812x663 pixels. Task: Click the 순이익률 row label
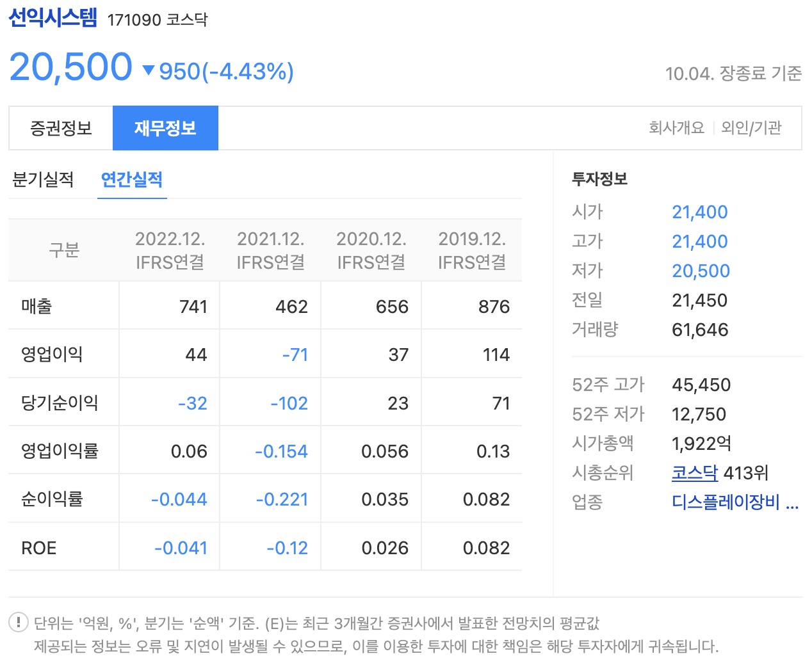tap(52, 499)
